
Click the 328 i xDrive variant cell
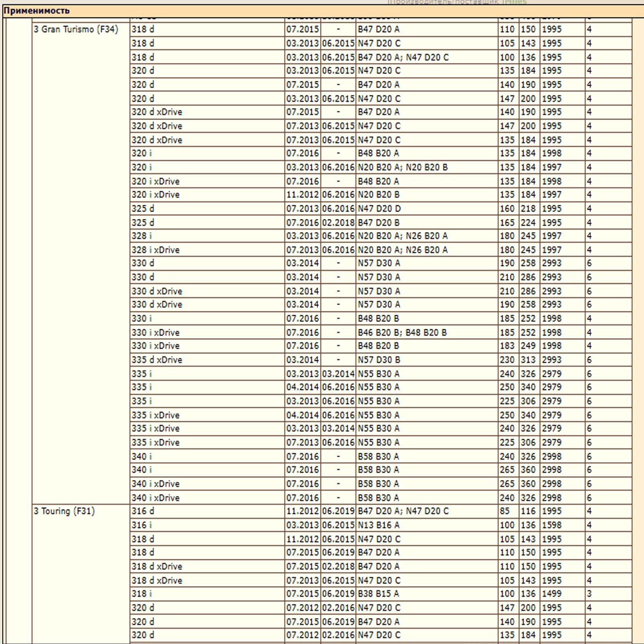pyautogui.click(x=155, y=250)
